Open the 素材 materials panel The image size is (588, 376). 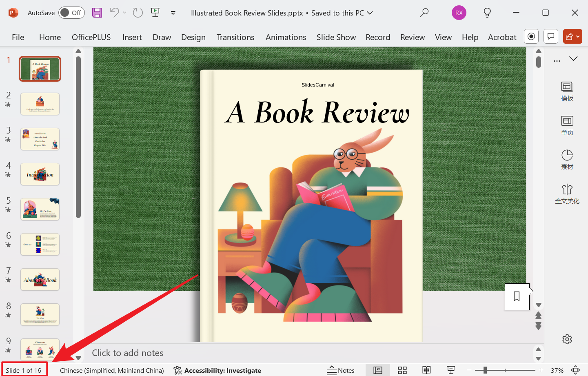567,160
